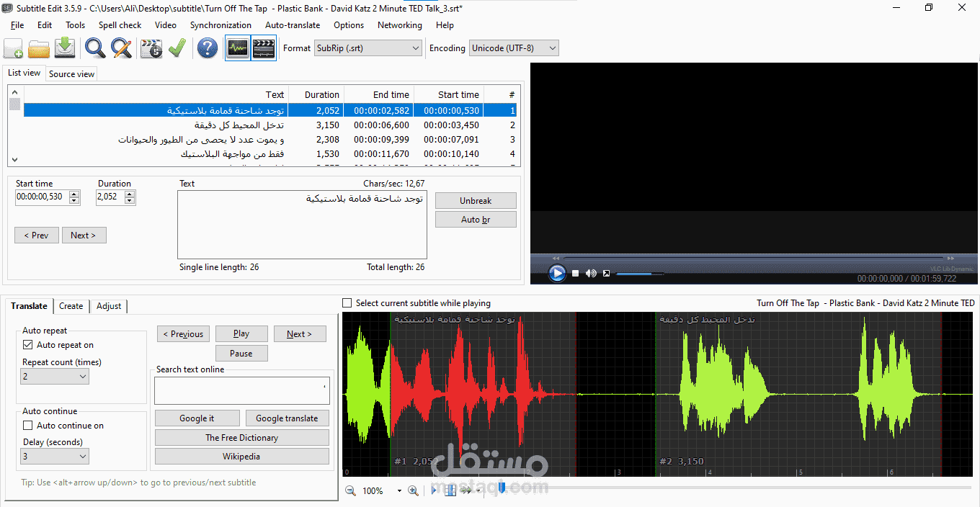Open the dropdown arrow beside the green double-arrow icon
This screenshot has width=980, height=507.
pos(478,491)
